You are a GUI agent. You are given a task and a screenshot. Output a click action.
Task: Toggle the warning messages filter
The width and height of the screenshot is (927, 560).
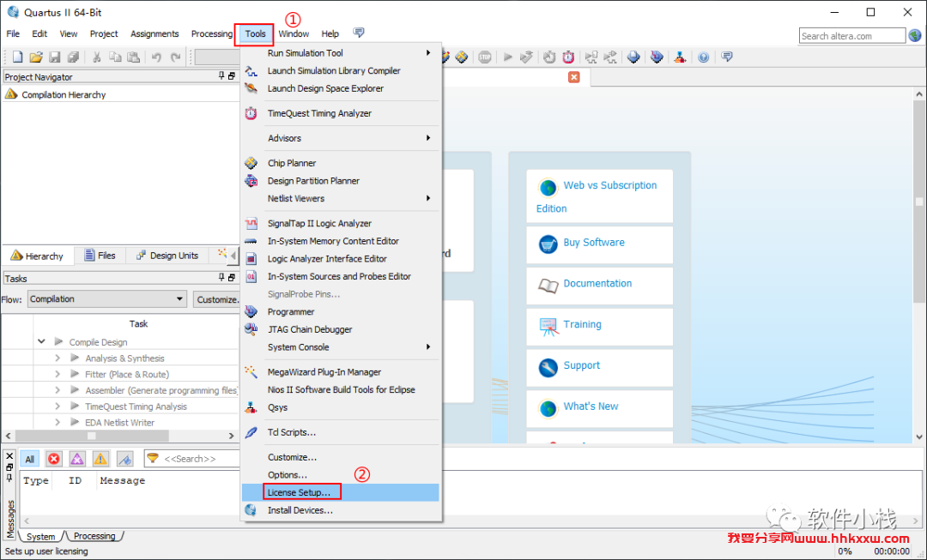coord(100,459)
